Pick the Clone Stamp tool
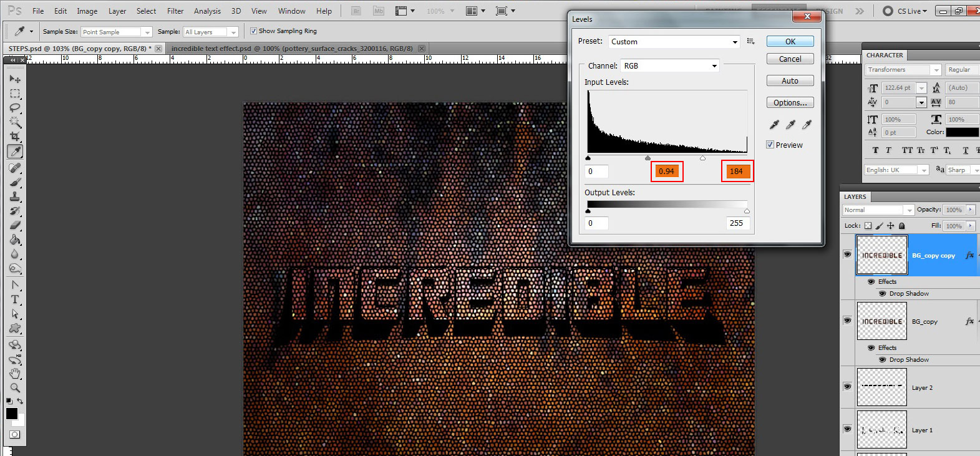This screenshot has height=456, width=980. pyautogui.click(x=15, y=196)
